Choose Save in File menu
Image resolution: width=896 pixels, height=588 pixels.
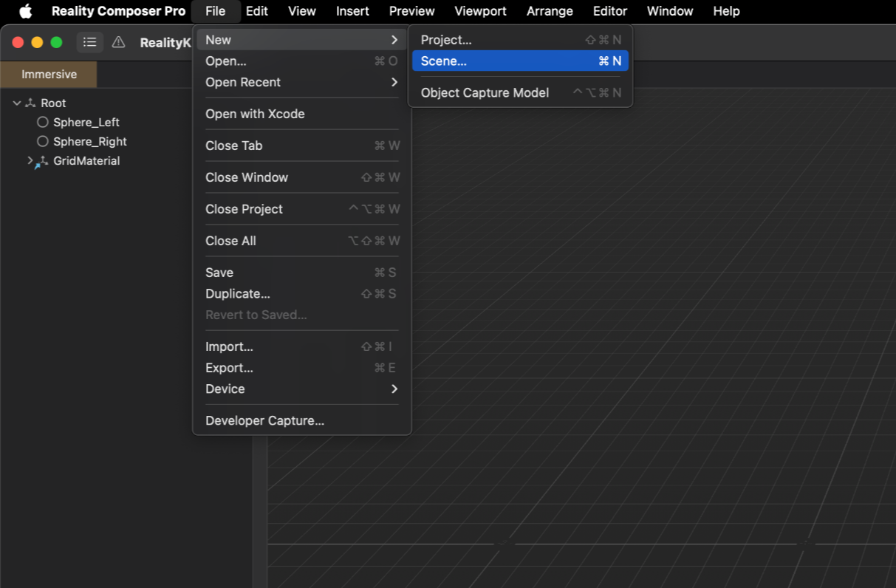(x=302, y=273)
